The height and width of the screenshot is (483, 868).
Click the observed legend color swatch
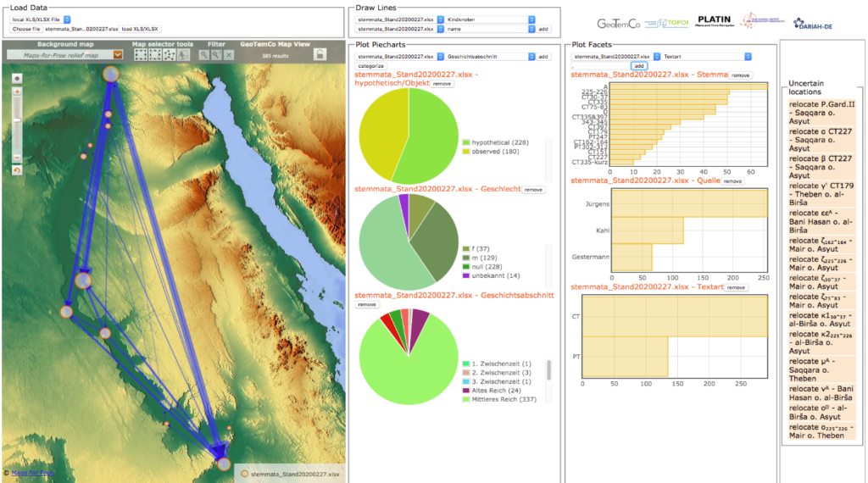coord(466,152)
